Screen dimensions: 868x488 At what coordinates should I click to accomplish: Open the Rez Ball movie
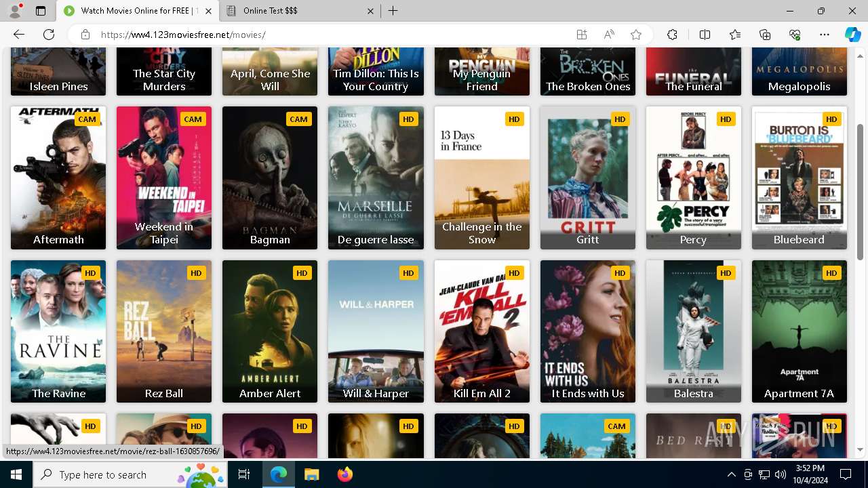tap(164, 331)
